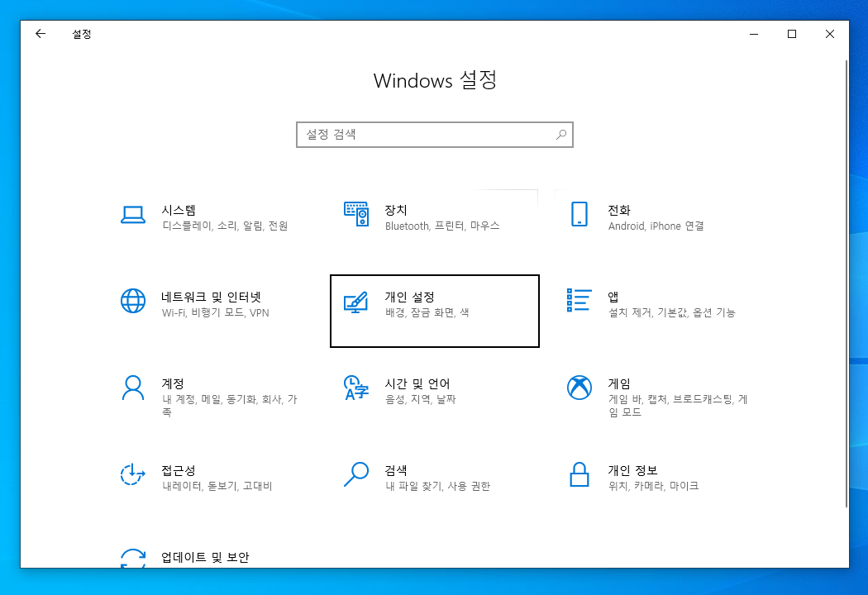Select the 게임 title text
Viewport: 868px width, 595px height.
pyautogui.click(x=619, y=383)
